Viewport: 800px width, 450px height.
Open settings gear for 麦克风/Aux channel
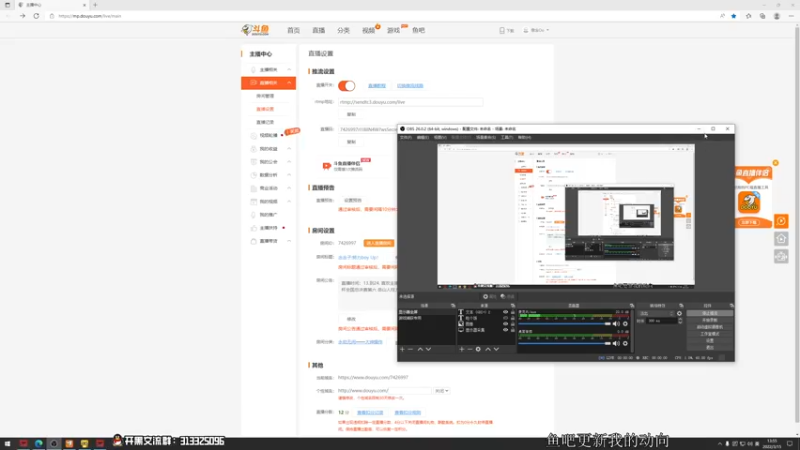click(x=626, y=324)
